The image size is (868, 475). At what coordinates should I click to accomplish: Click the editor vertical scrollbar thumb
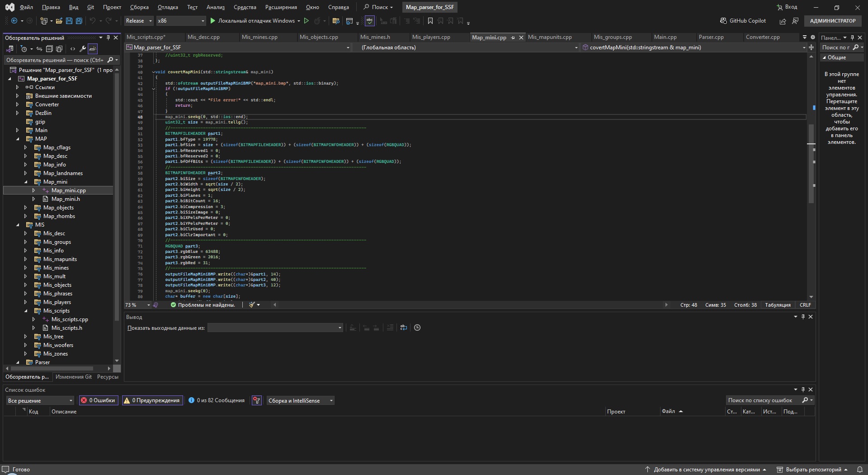pyautogui.click(x=811, y=164)
